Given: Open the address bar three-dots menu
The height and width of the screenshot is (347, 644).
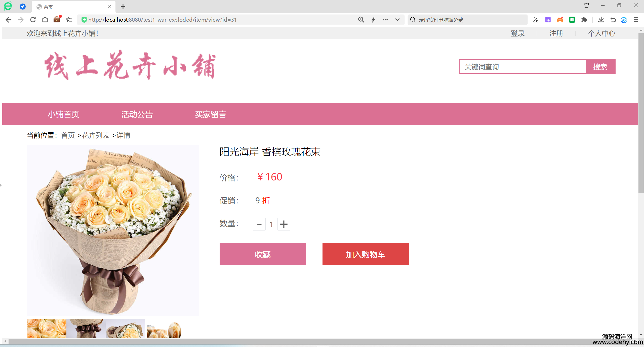Looking at the screenshot, I should pyautogui.click(x=385, y=19).
